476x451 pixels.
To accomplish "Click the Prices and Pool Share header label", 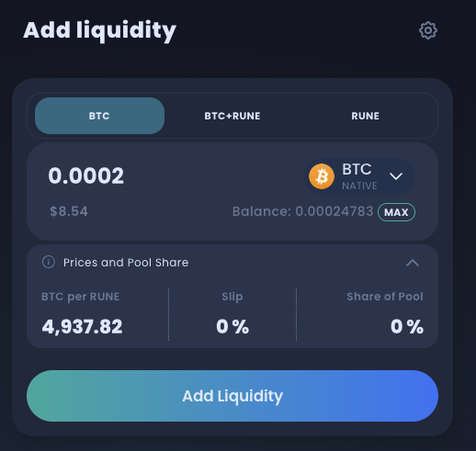I will 126,263.
